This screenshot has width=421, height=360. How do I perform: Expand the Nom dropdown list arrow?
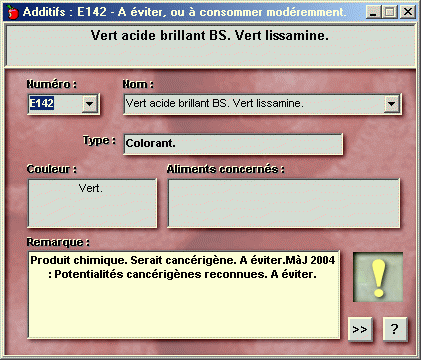pyautogui.click(x=391, y=104)
